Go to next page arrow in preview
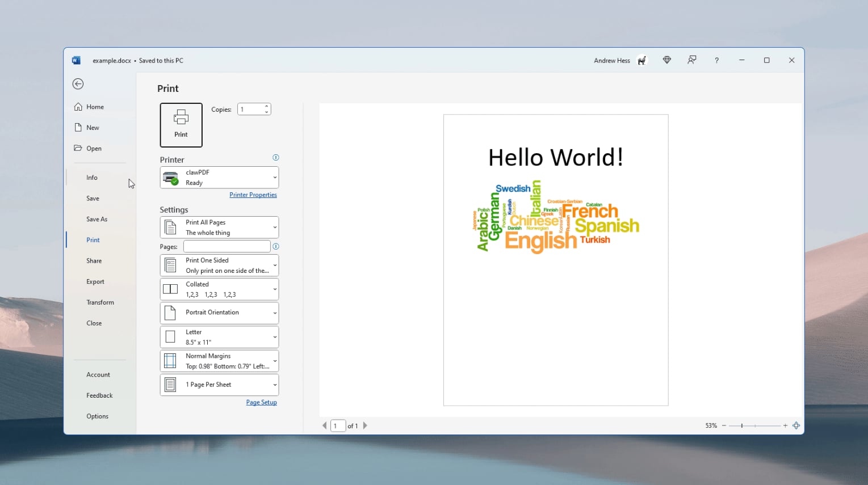The width and height of the screenshot is (868, 485). pos(365,425)
